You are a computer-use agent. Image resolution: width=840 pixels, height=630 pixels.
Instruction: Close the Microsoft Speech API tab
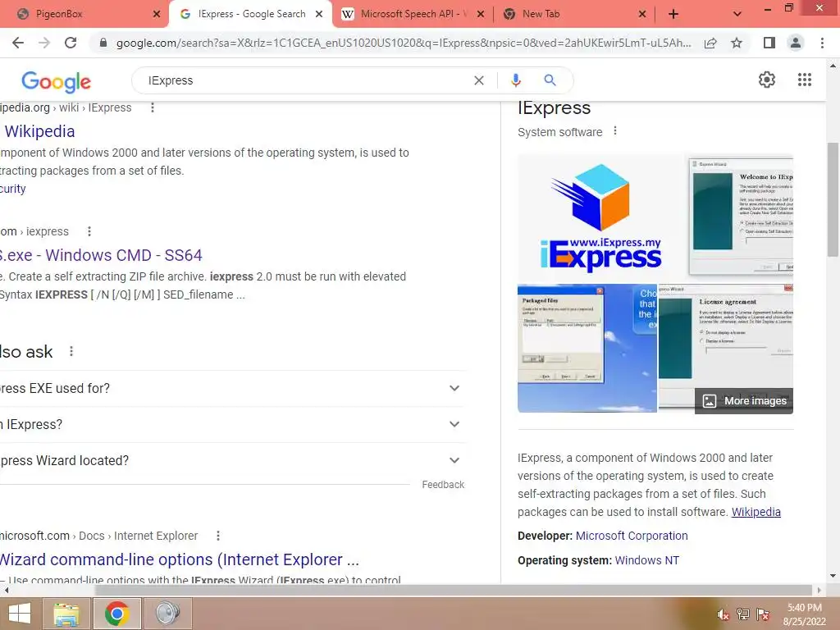[481, 14]
